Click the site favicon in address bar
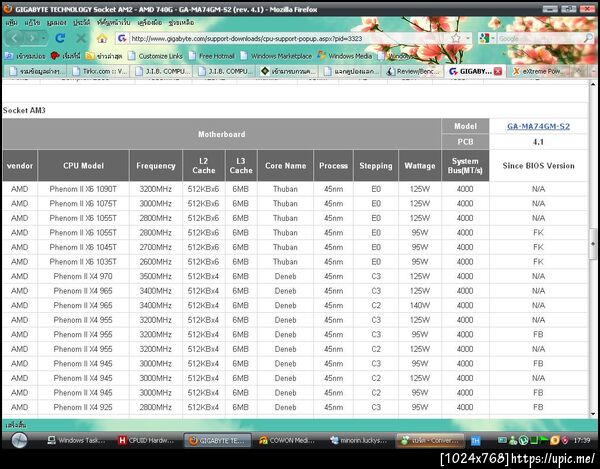The width and height of the screenshot is (600, 469). pos(122,38)
